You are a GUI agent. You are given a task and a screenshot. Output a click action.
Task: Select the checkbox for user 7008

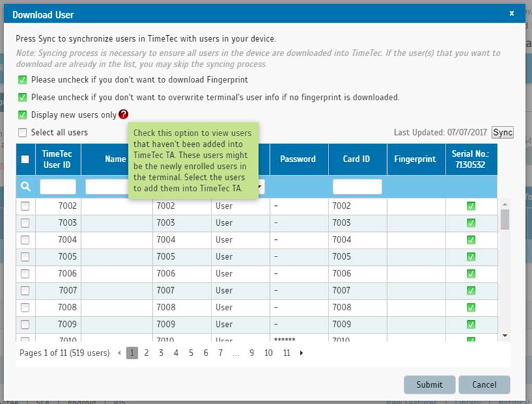[x=25, y=308]
